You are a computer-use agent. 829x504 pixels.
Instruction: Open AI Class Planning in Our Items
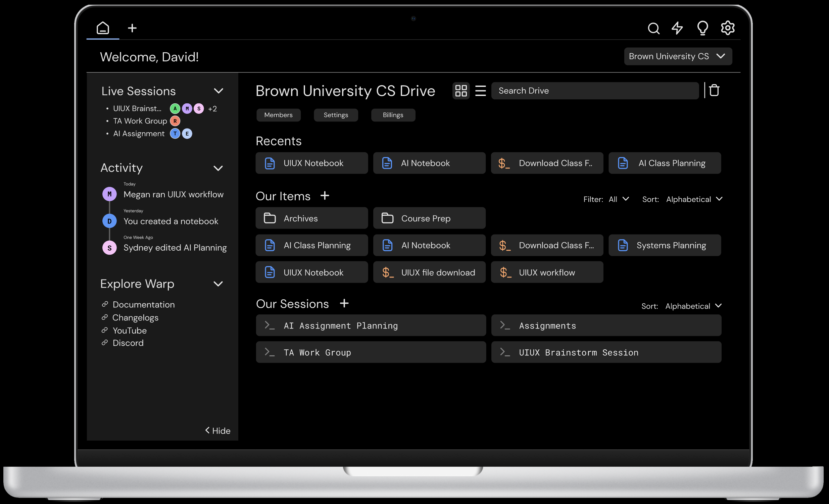point(311,245)
